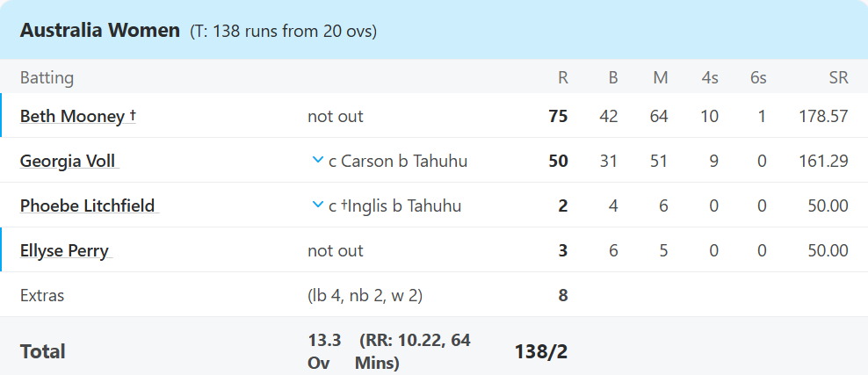
Task: Click the 6s column header
Action: pyautogui.click(x=758, y=77)
